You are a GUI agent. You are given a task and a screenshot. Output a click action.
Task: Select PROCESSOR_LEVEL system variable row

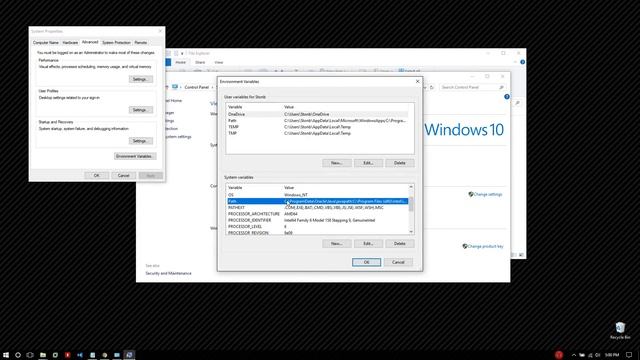point(318,227)
